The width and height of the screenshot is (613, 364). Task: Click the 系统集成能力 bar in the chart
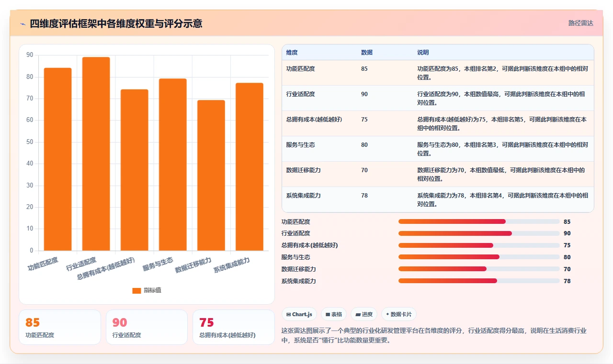250,167
